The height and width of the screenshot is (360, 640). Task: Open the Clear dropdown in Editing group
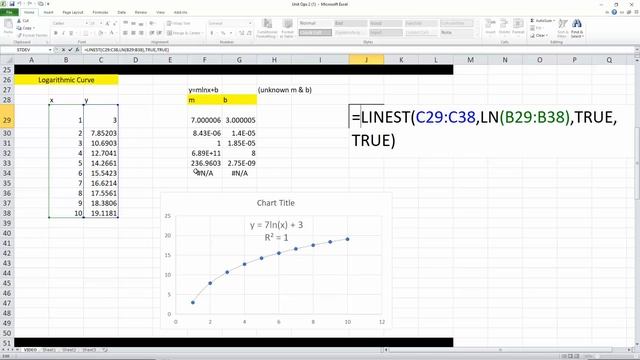[547, 36]
